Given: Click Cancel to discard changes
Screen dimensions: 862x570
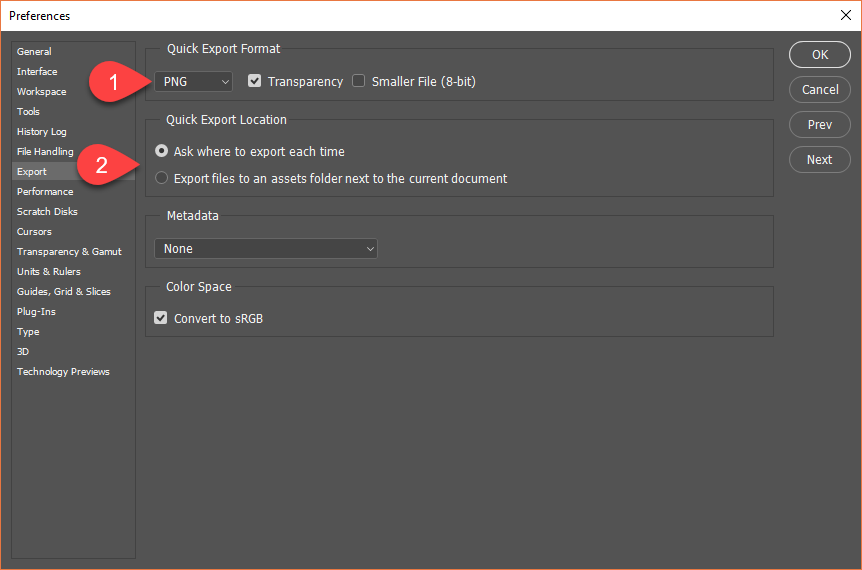Looking at the screenshot, I should coord(820,90).
